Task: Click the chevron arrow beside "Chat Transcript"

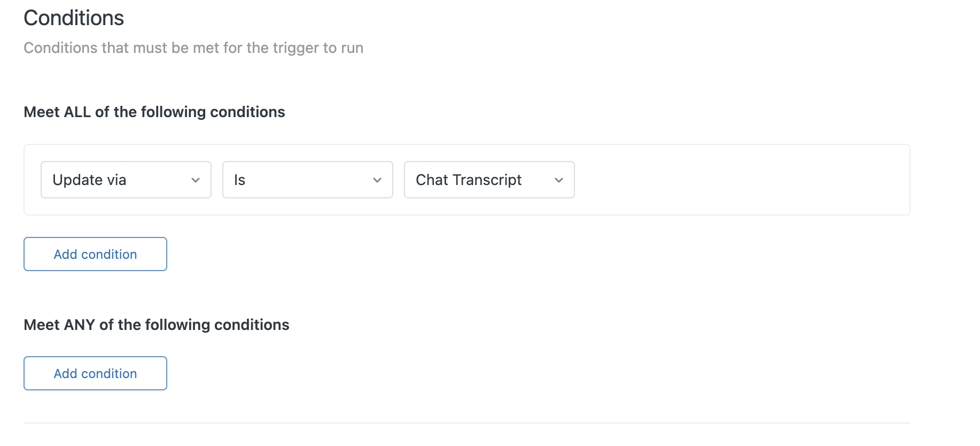Action: click(x=559, y=180)
